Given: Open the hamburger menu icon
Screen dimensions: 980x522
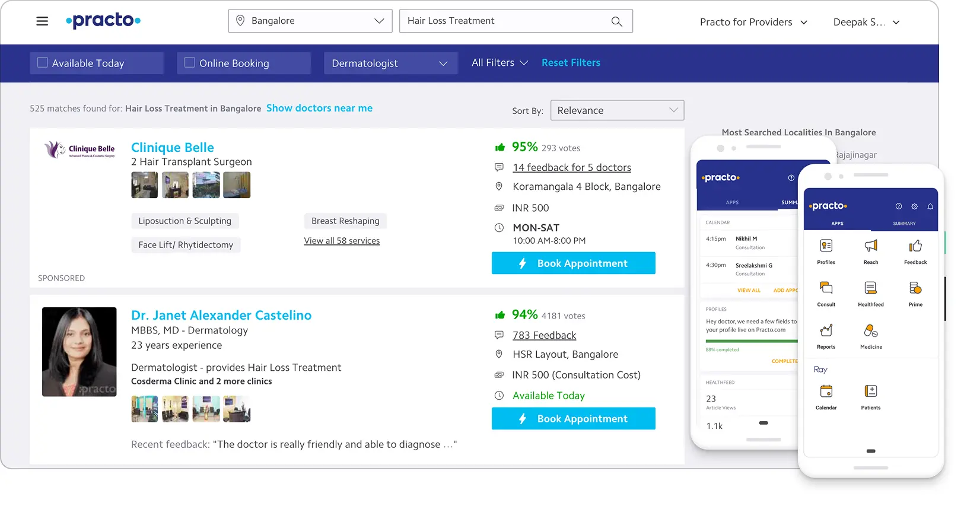Looking at the screenshot, I should click(42, 21).
